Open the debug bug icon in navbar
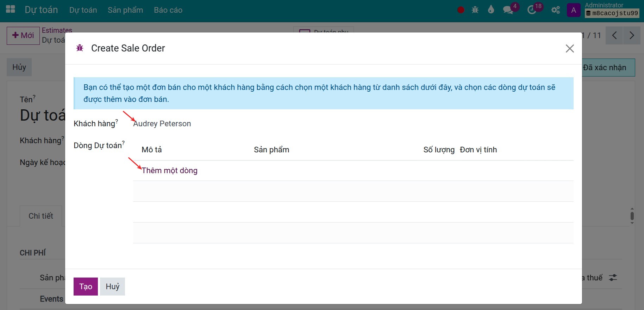Screen dimensions: 644x310 [475, 10]
